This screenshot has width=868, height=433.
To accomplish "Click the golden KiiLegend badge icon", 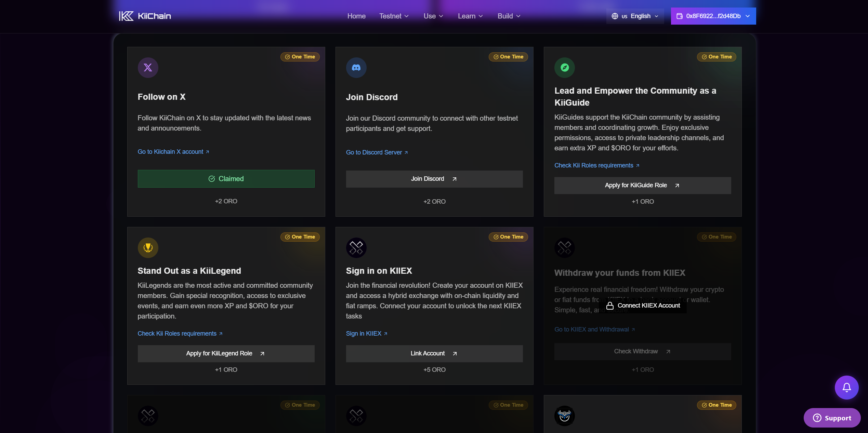I will click(148, 247).
